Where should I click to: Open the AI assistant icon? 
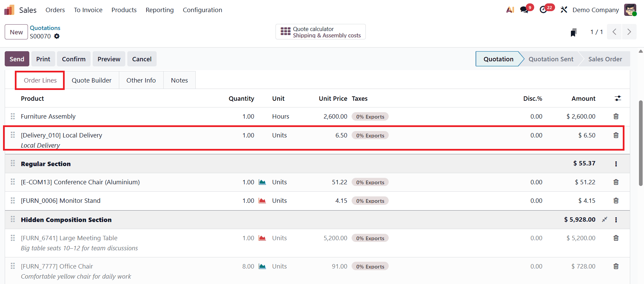tap(510, 10)
